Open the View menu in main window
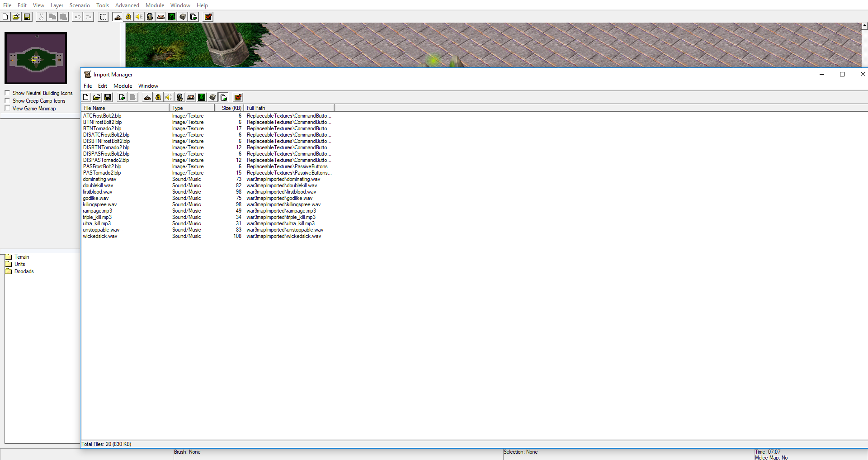The height and width of the screenshot is (460, 868). pos(38,5)
